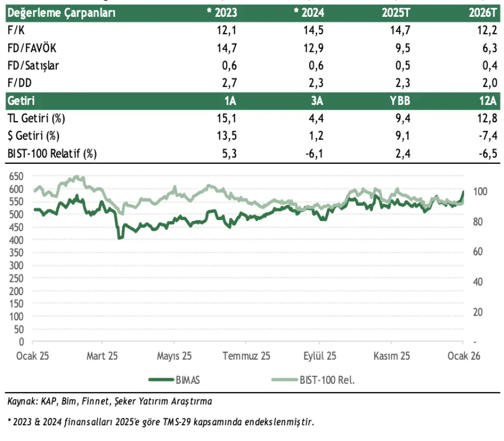The image size is (504, 441).
Task: Click the Temmuz 25 x-axis label
Action: [247, 356]
